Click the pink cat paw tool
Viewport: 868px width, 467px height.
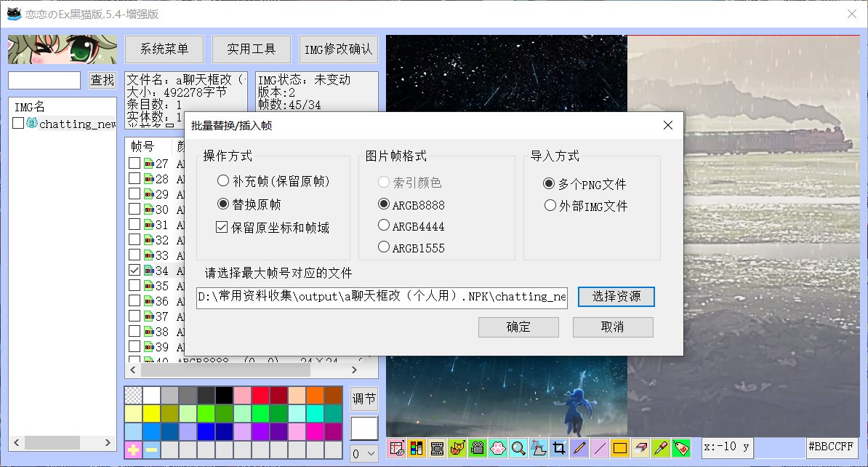point(498,448)
